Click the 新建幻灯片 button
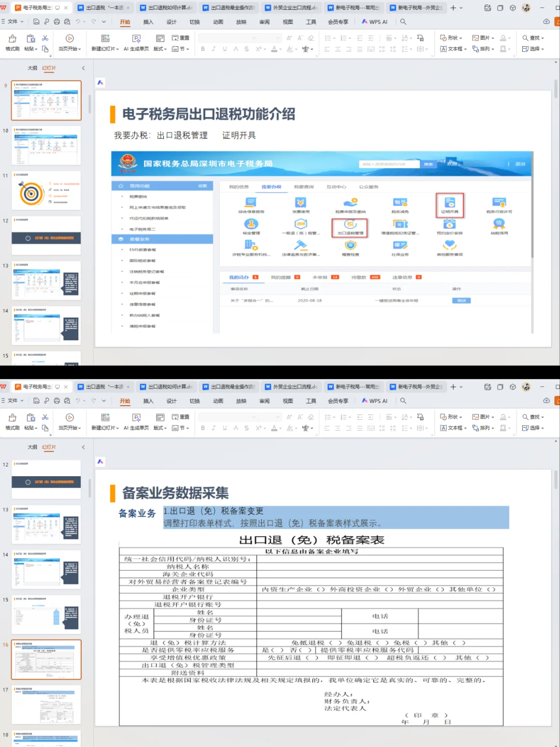The width and height of the screenshot is (560, 747). pos(105,41)
